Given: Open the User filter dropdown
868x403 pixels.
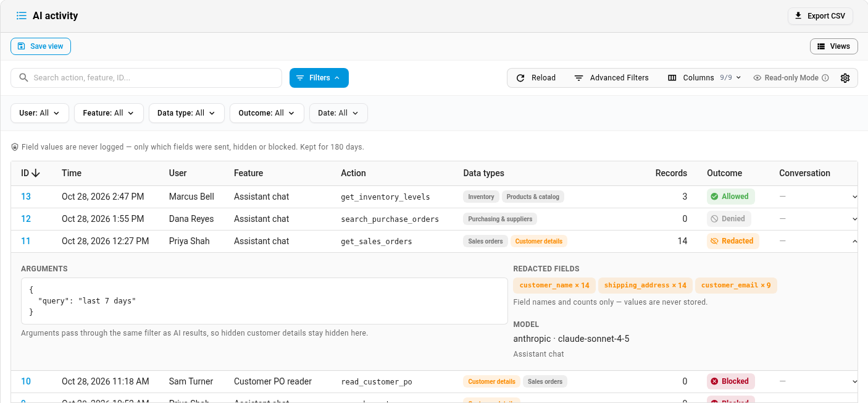Looking at the screenshot, I should pyautogui.click(x=40, y=113).
